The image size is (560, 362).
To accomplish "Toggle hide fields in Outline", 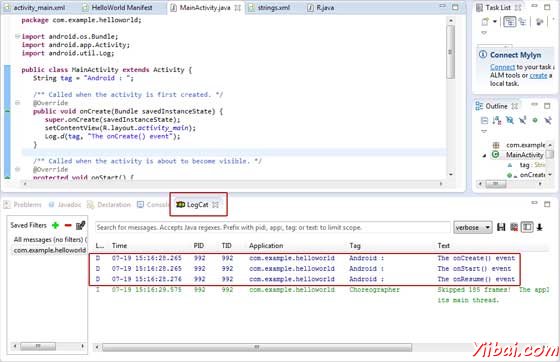I will pyautogui.click(x=510, y=120).
